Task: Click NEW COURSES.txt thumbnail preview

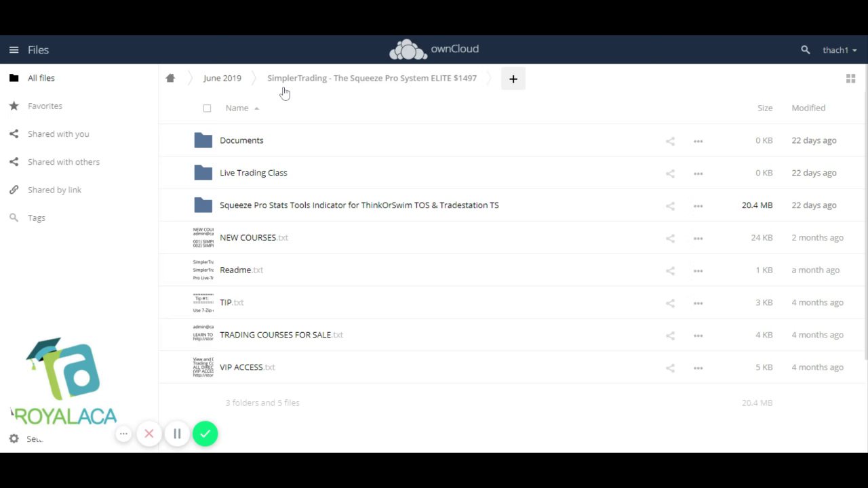Action: [x=203, y=237]
